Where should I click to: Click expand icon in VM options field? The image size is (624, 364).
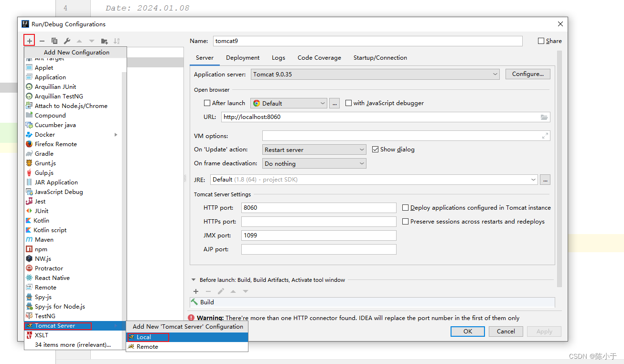click(x=545, y=136)
